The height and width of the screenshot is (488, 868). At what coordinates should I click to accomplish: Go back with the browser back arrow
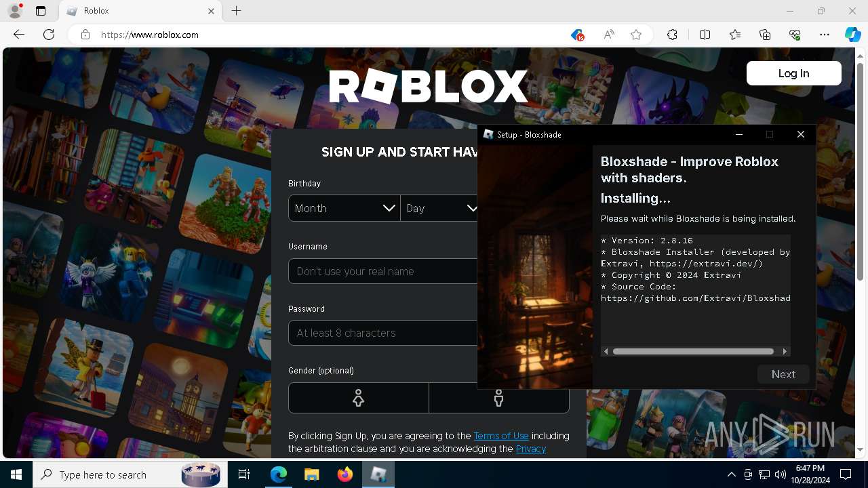(19, 35)
